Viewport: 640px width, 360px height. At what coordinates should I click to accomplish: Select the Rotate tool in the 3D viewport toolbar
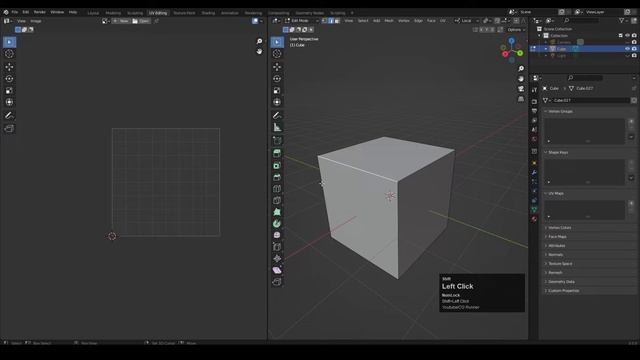[x=277, y=78]
